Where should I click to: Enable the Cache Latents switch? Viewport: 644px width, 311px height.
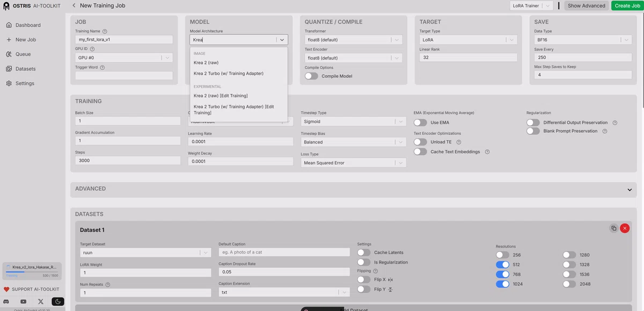click(x=364, y=252)
